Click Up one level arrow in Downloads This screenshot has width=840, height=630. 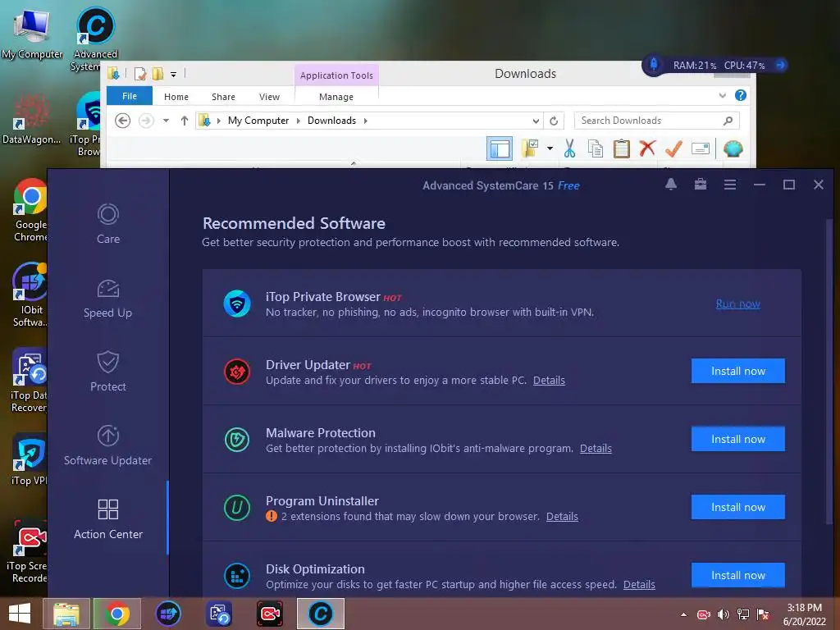point(185,121)
